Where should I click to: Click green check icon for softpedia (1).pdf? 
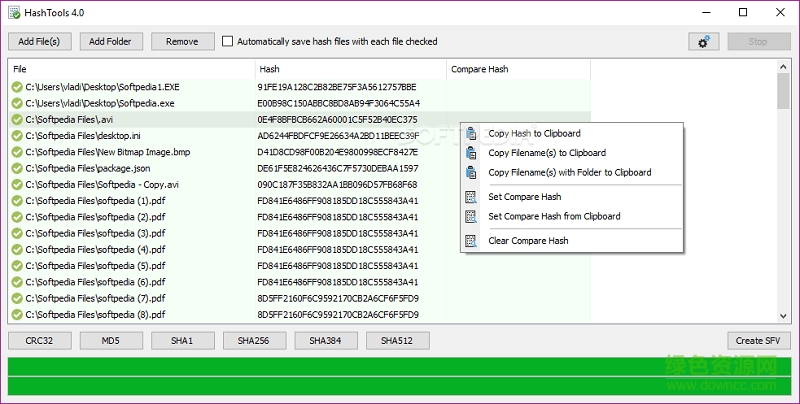point(17,201)
